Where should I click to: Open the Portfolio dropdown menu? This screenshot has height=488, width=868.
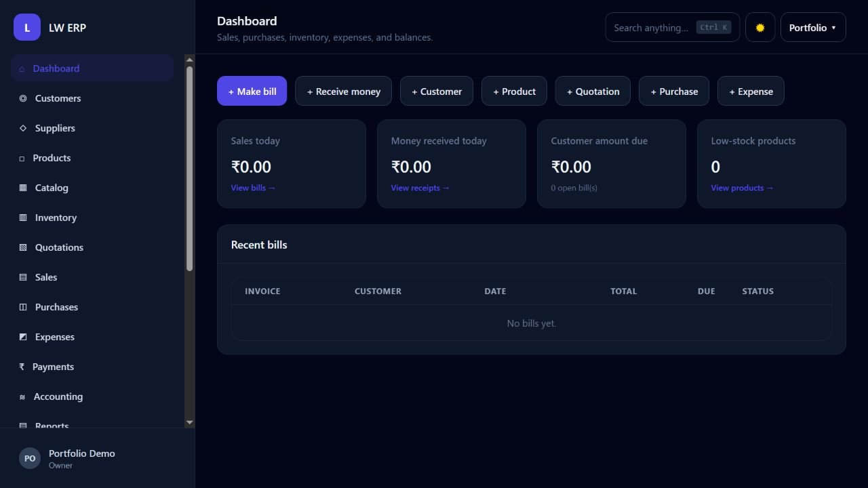click(x=813, y=27)
